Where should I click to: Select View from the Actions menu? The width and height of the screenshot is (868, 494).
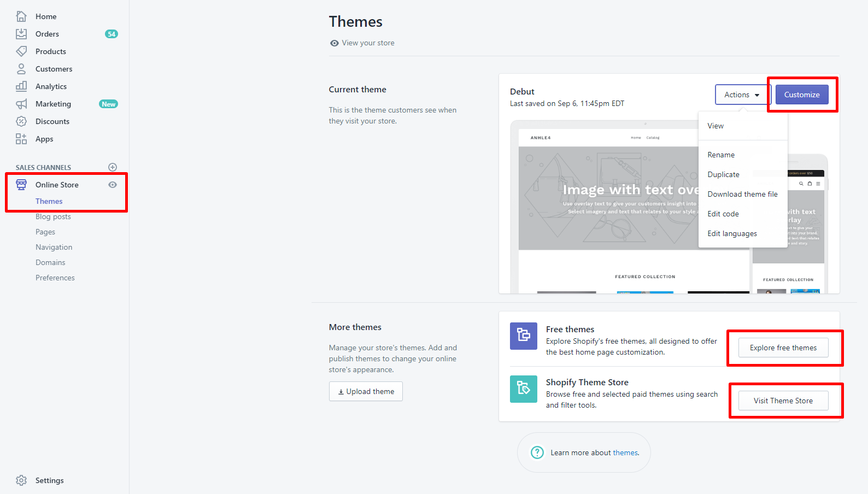pyautogui.click(x=743, y=126)
